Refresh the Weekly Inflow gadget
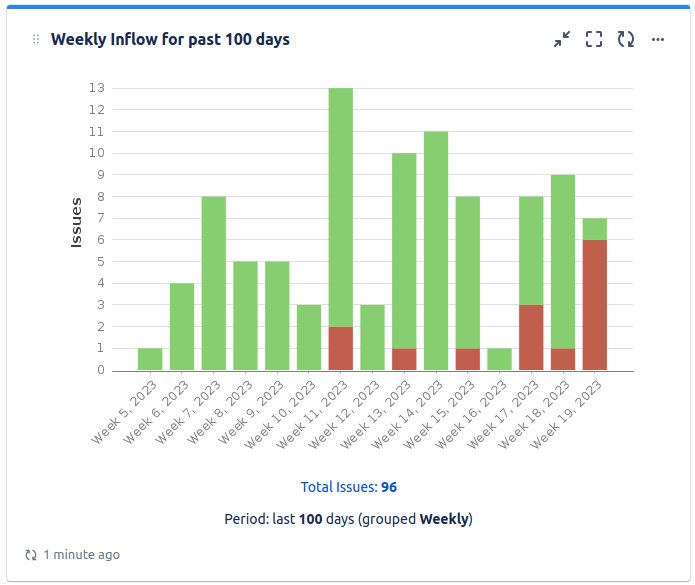The width and height of the screenshot is (695, 585). tap(626, 39)
